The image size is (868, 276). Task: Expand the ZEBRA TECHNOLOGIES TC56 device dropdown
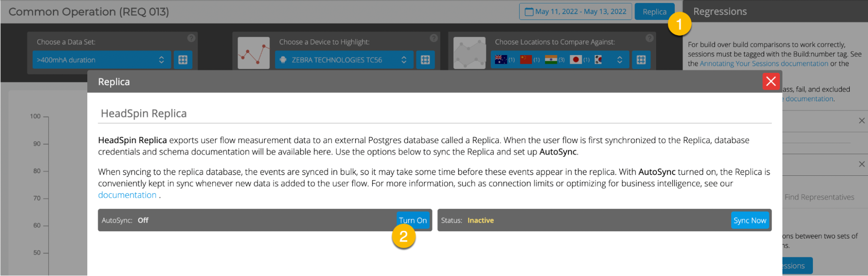(x=343, y=60)
